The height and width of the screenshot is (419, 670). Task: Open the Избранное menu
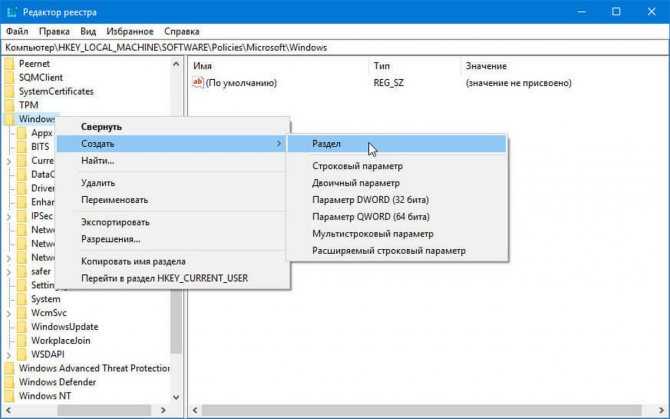pos(130,31)
